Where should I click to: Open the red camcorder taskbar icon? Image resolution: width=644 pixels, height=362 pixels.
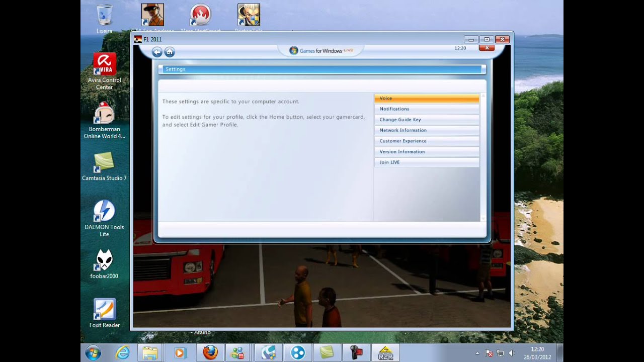click(x=356, y=353)
